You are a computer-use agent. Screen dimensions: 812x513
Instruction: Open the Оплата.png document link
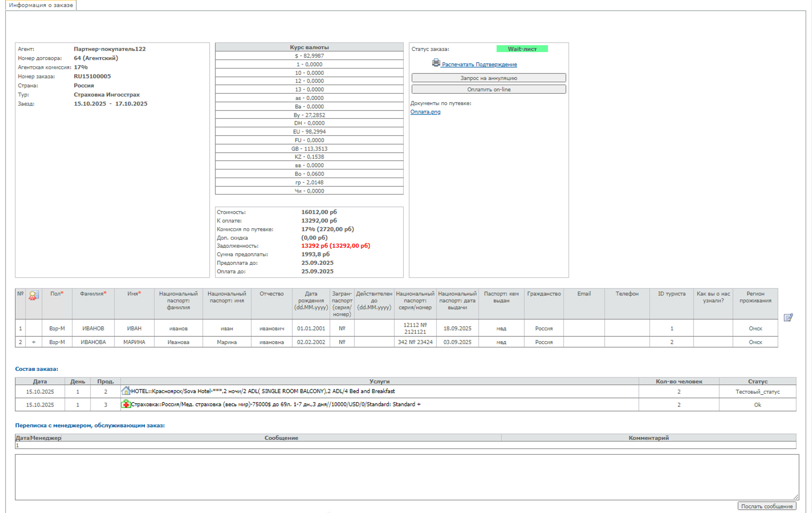[x=425, y=112]
